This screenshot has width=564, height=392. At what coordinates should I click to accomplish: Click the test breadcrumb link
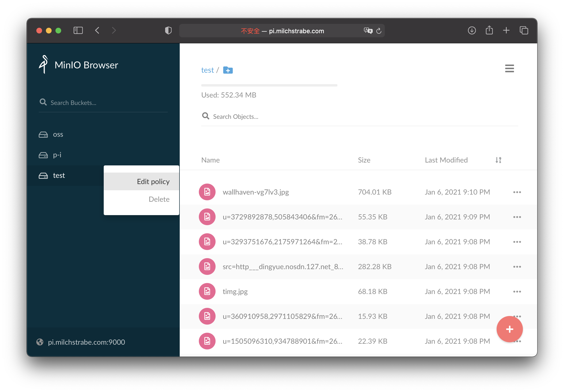point(207,70)
